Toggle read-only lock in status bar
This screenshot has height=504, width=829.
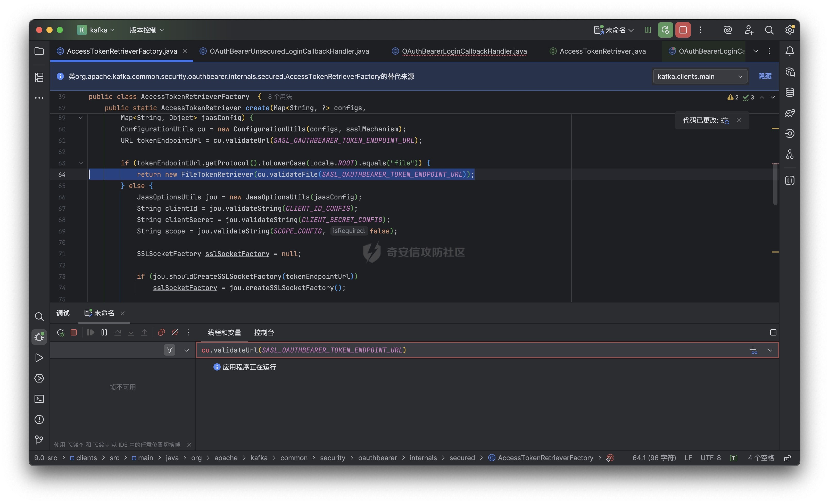[x=787, y=458]
